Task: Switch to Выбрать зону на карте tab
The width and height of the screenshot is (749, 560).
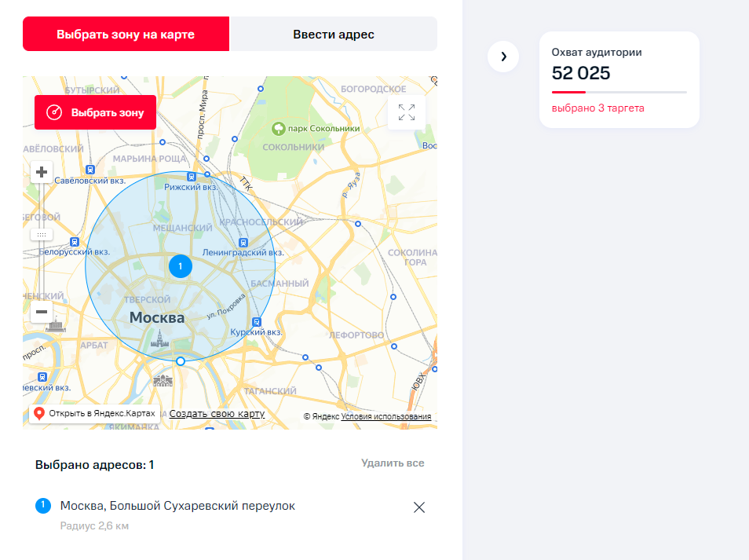Action: 126,35
